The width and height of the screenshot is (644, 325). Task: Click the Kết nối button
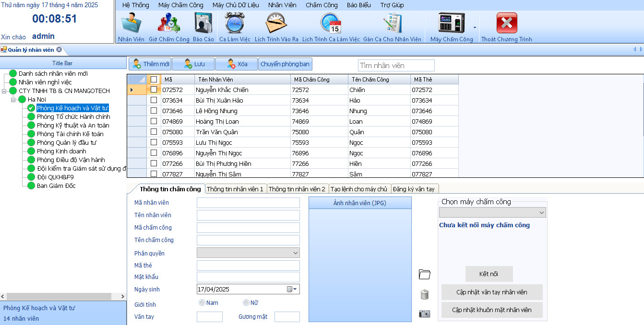pyautogui.click(x=489, y=274)
